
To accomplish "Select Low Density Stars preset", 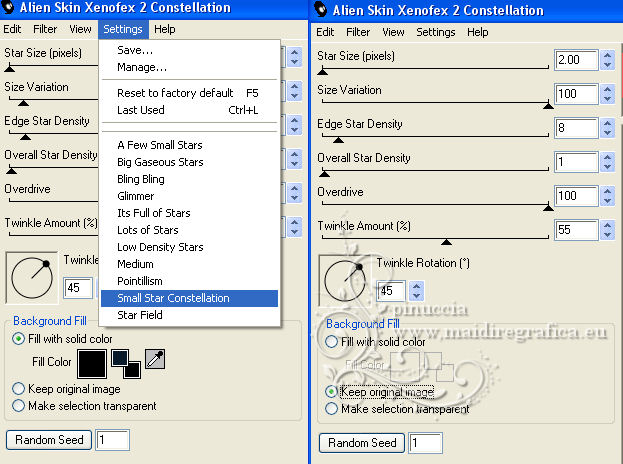I will pyautogui.click(x=190, y=247).
